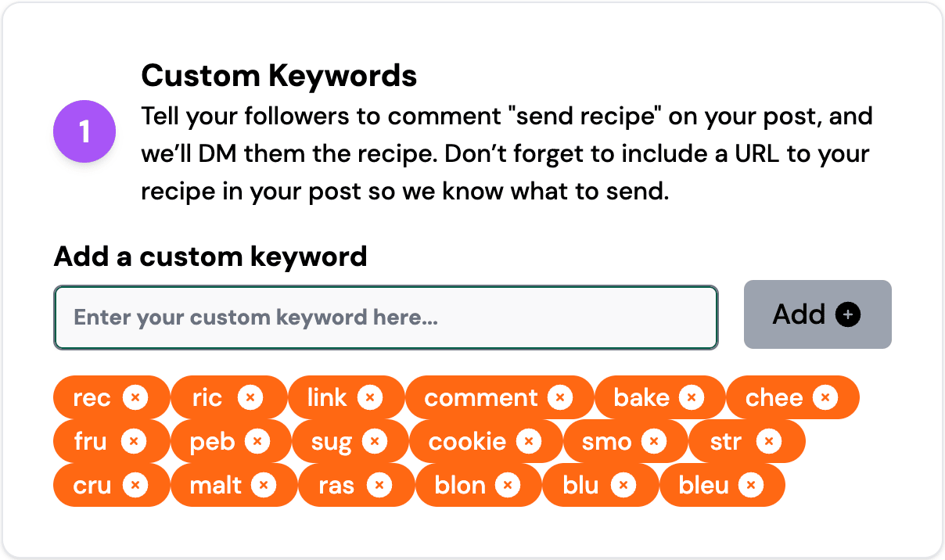Remove the "comment" keyword tag
This screenshot has height=560, width=945.
(560, 398)
